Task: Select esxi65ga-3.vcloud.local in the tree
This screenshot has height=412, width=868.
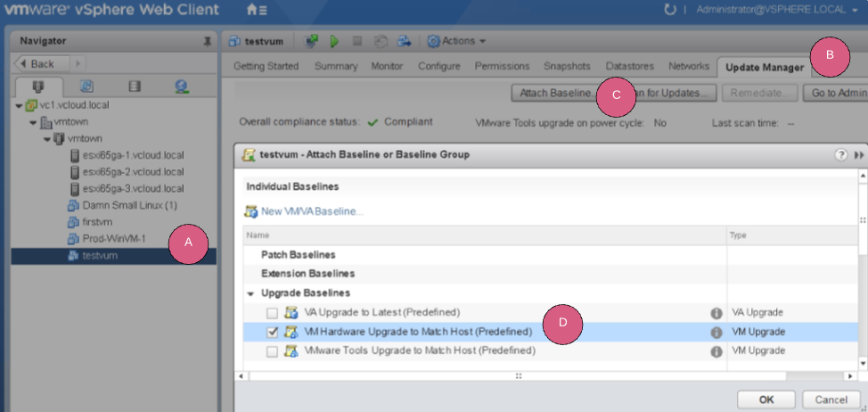Action: (x=133, y=188)
